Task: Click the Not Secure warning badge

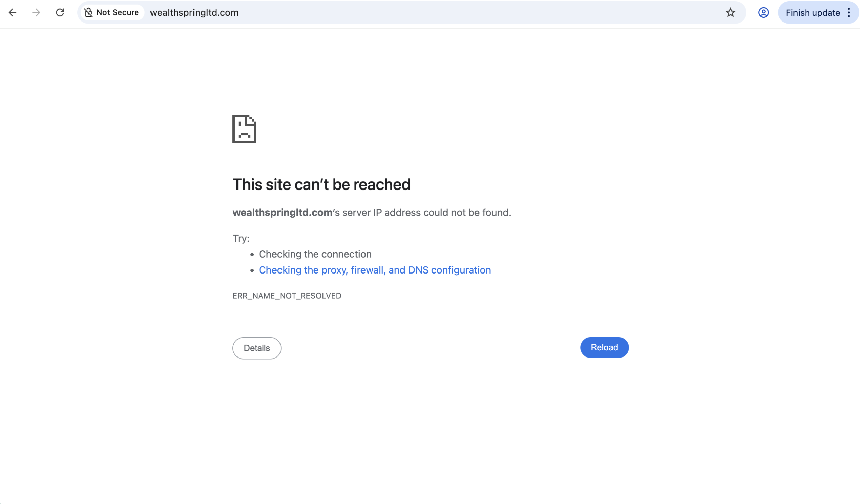Action: [111, 12]
